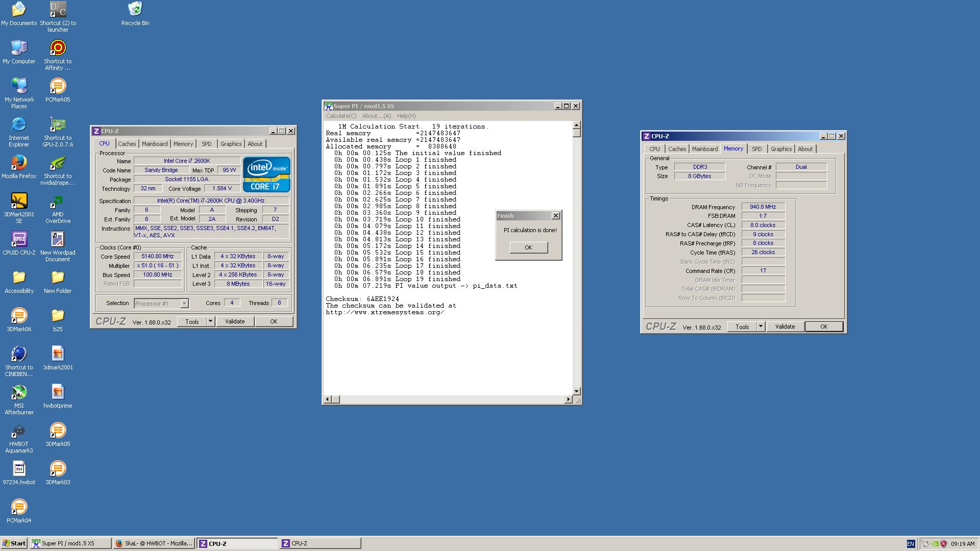Launch Shortcut to CINEBENCH icon
Screen dimensions: 980x551
(x=19, y=361)
